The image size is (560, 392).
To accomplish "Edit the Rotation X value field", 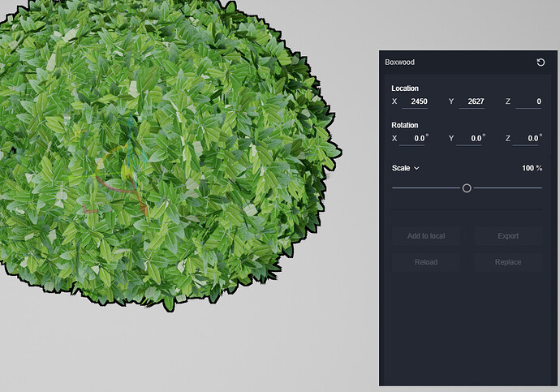I will [411, 139].
